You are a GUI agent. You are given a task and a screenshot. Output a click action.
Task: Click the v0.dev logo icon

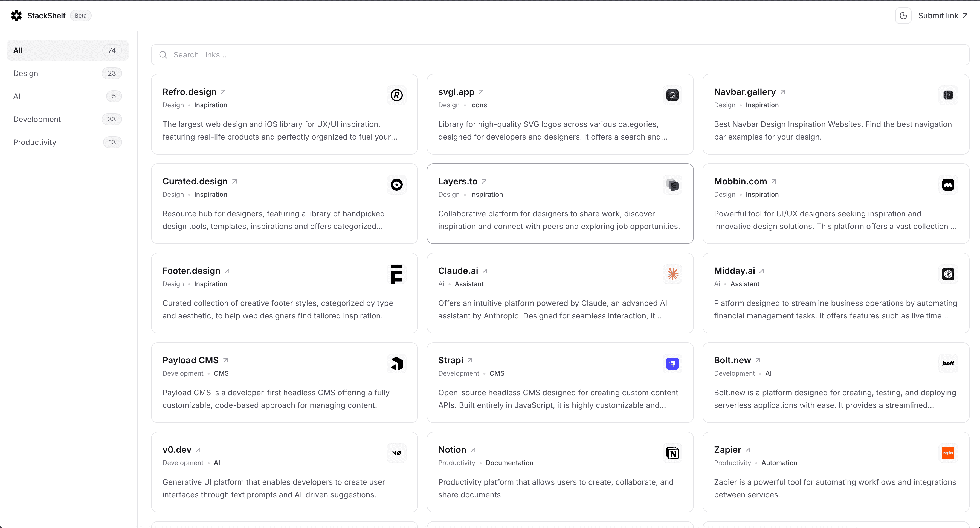tap(396, 453)
